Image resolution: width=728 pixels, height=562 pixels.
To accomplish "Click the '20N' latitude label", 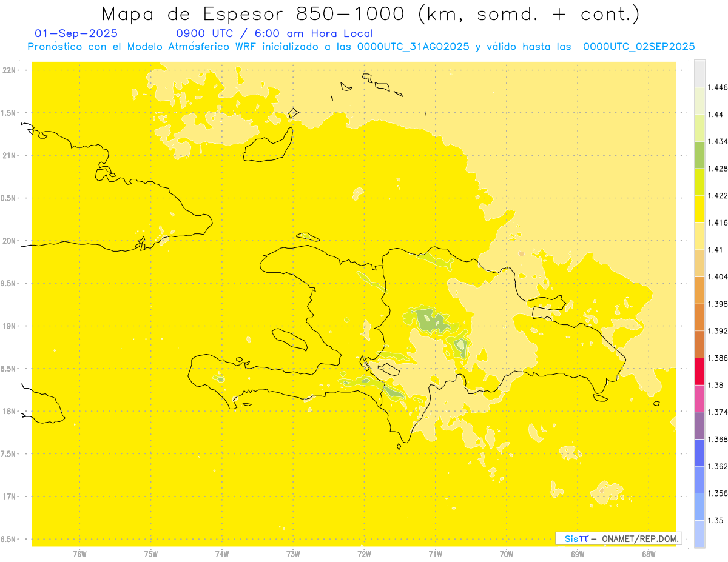I will click(x=10, y=241).
